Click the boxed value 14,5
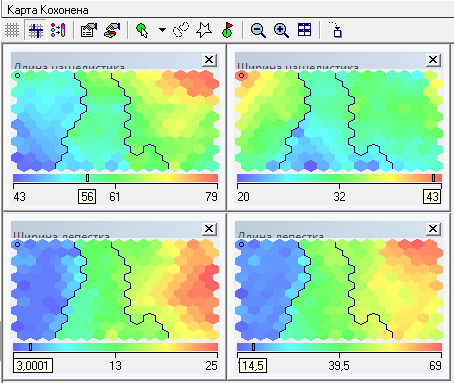The width and height of the screenshot is (454, 383). click(x=252, y=366)
